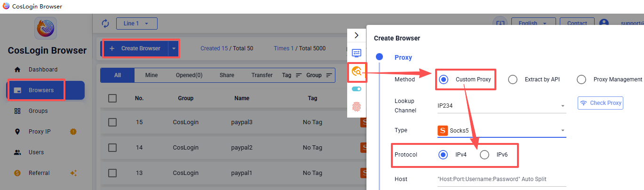
Task: Click the user account avatar icon
Action: click(x=604, y=24)
